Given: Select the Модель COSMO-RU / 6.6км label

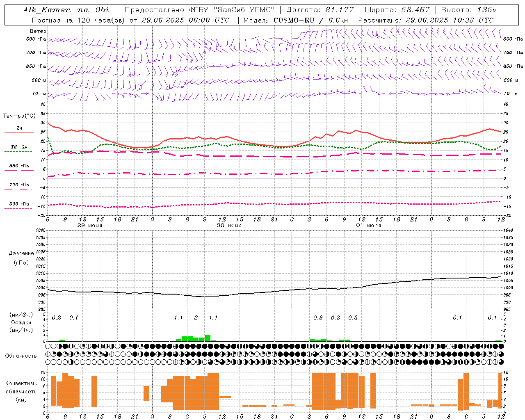Looking at the screenshot, I should pos(296,20).
